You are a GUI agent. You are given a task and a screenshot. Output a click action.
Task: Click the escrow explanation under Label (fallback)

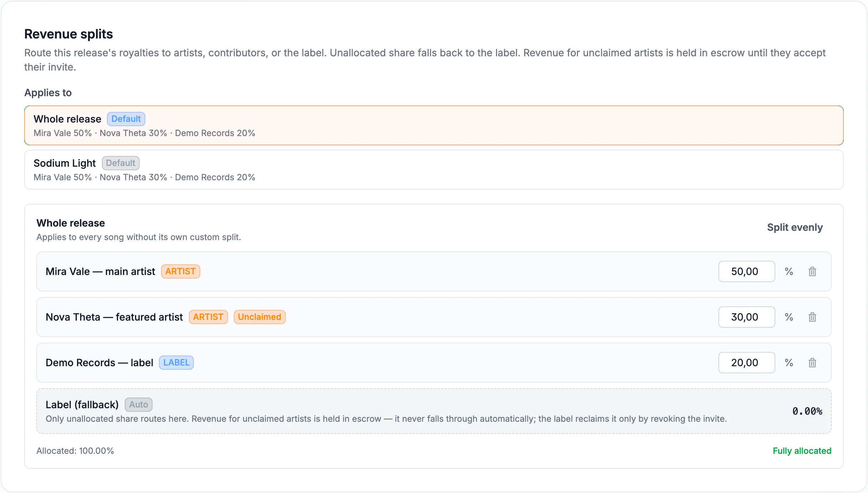386,419
